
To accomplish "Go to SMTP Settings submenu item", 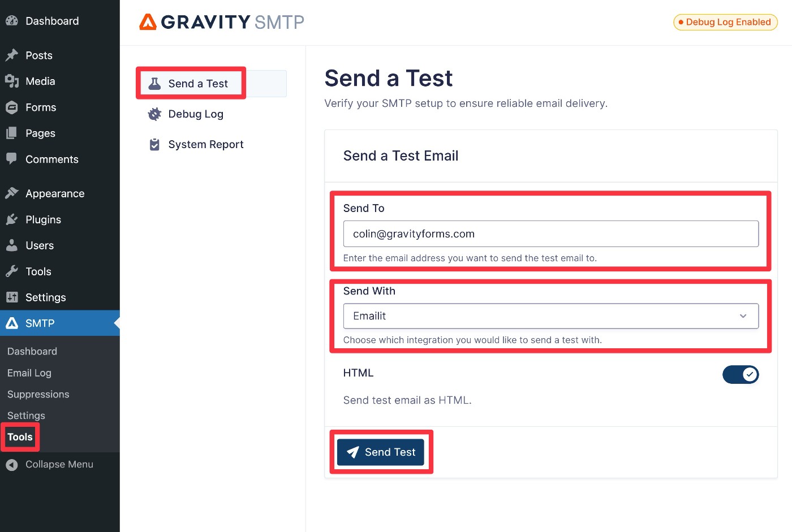I will tap(26, 416).
